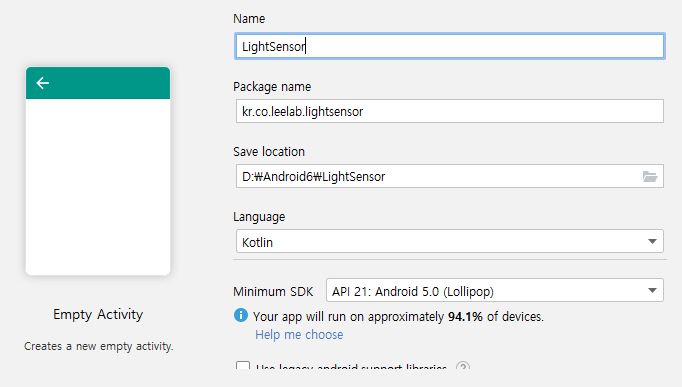Select the Kotlin language combo box
This screenshot has height=387, width=682.
tap(449, 241)
